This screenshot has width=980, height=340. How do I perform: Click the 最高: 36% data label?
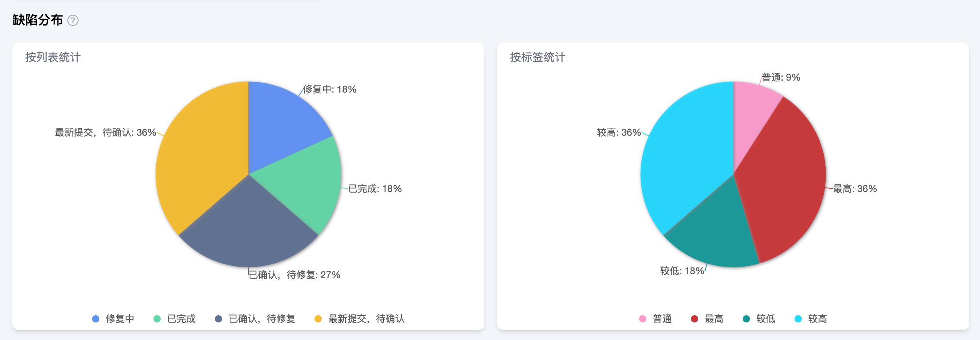[x=855, y=189]
